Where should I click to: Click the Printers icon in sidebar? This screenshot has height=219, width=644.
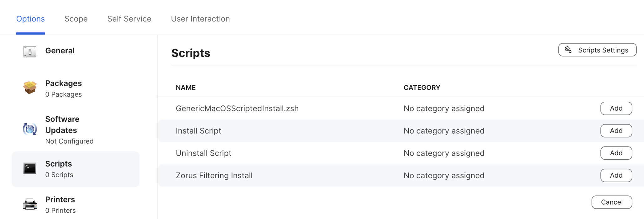point(30,204)
